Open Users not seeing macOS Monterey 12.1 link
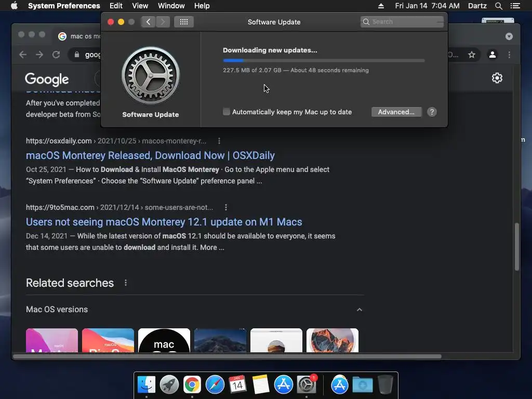 tap(164, 222)
